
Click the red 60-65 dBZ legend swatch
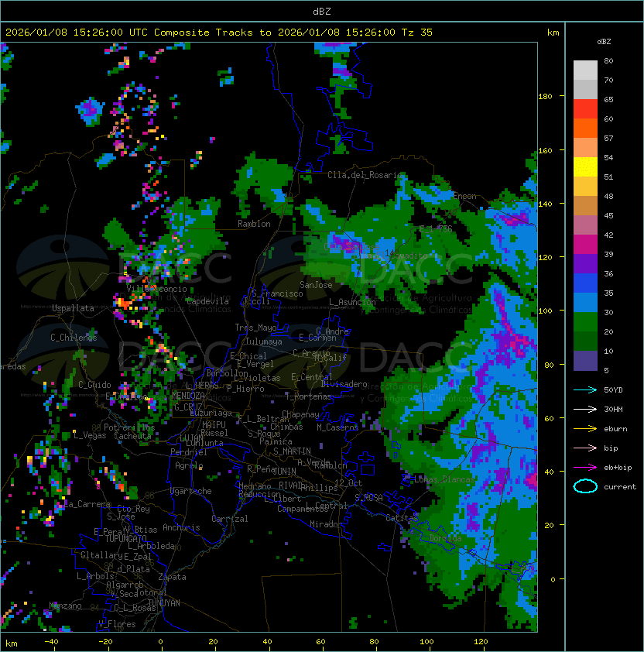(x=585, y=109)
